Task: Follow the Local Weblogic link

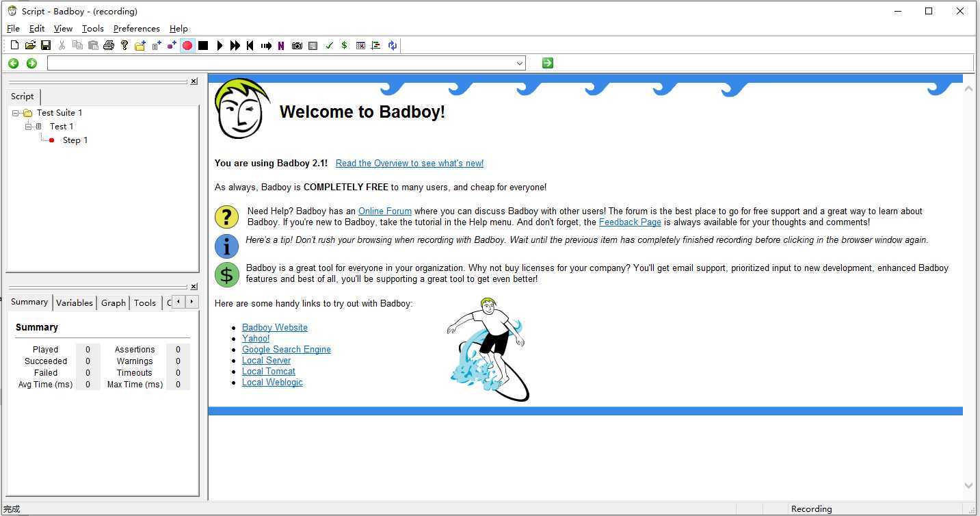Action: 272,383
